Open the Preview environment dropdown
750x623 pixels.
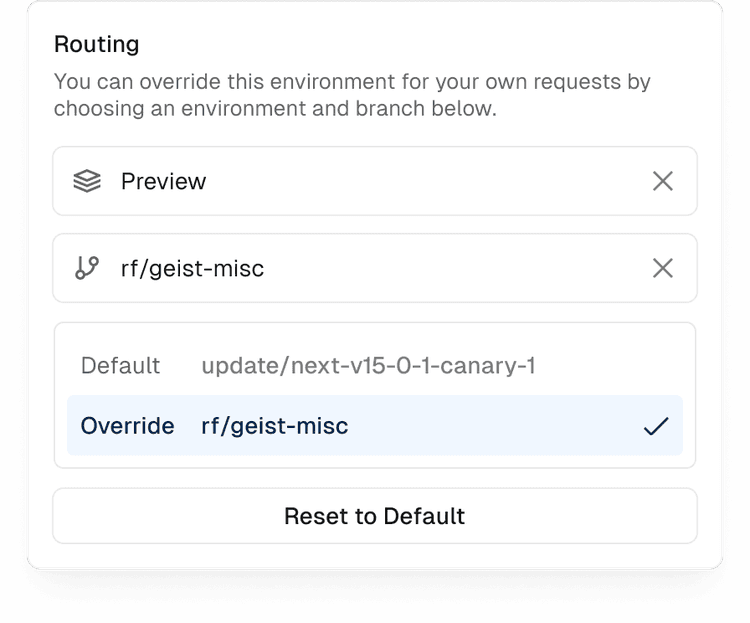pyautogui.click(x=375, y=181)
